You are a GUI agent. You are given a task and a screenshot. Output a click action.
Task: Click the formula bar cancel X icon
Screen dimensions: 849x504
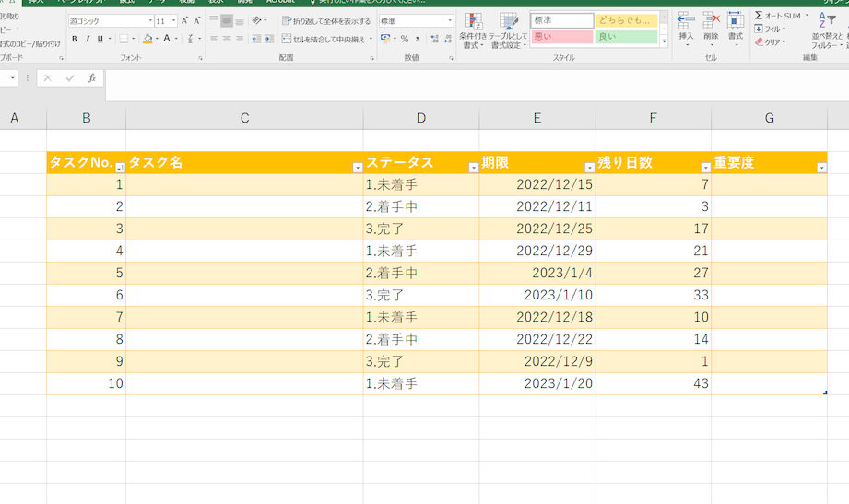[48, 78]
